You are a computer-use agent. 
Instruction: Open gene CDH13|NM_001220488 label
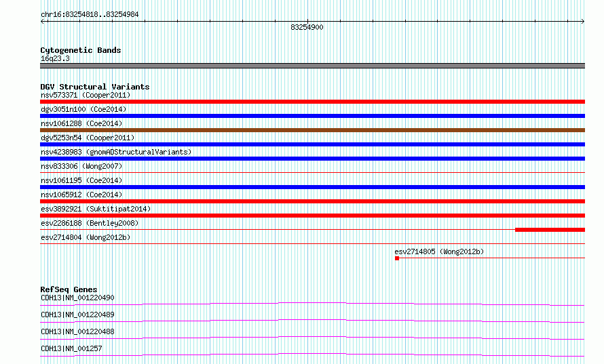coord(77,331)
